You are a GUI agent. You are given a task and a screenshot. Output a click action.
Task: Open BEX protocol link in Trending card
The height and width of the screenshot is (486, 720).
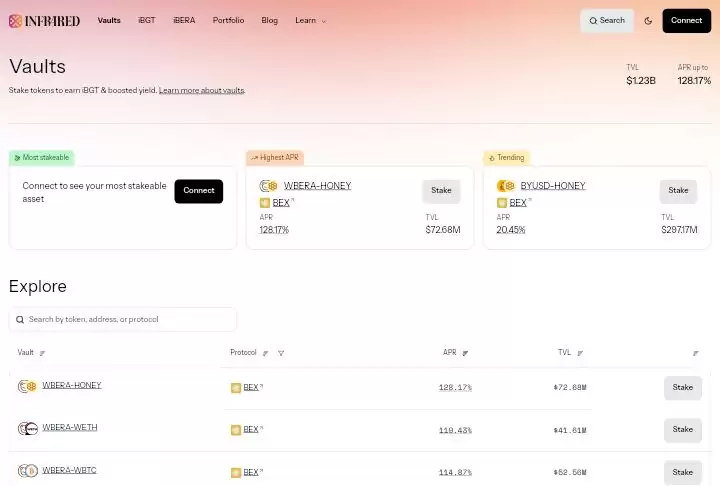point(519,203)
